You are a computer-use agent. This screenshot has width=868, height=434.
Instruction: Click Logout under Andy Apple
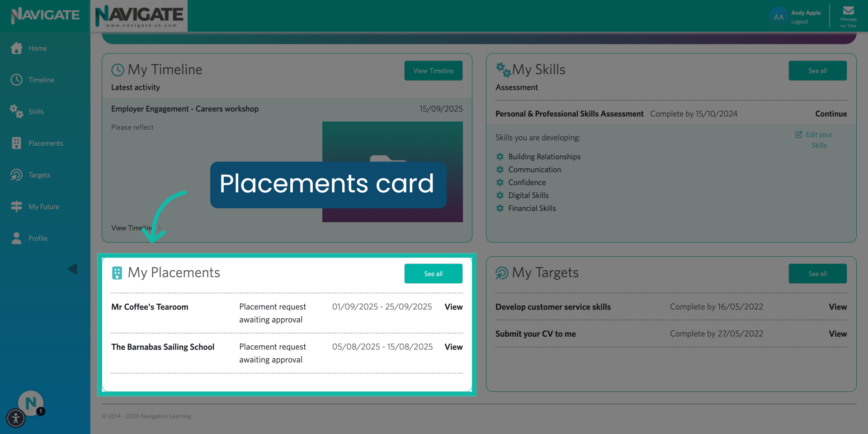(799, 22)
